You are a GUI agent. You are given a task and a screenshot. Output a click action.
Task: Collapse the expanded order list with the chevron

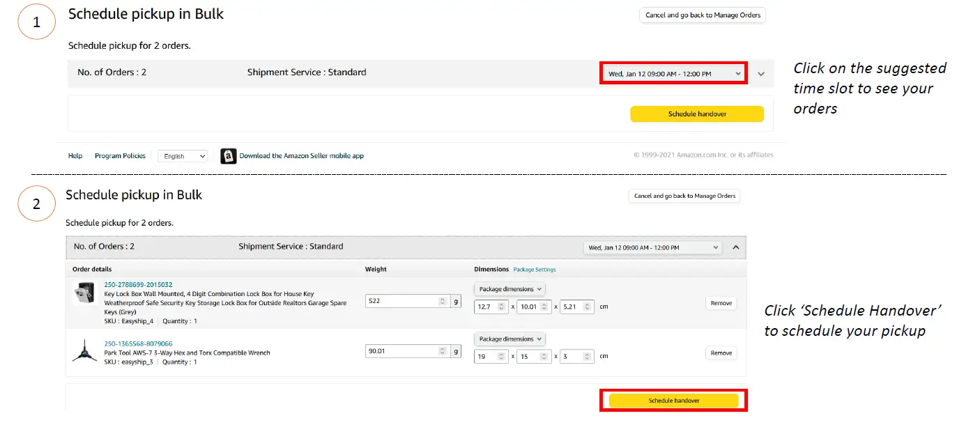tap(736, 247)
